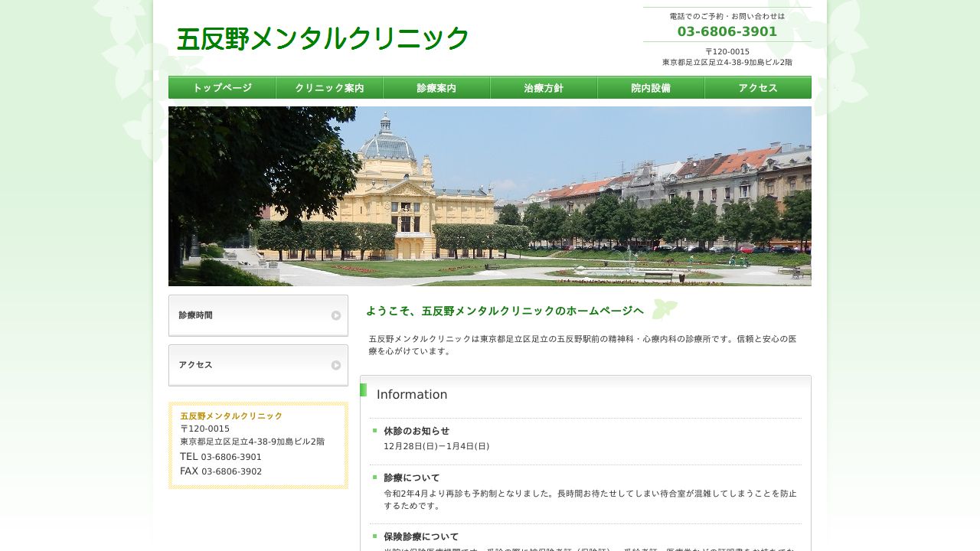Click the 五反野メンタルクリニック site logo

(322, 38)
